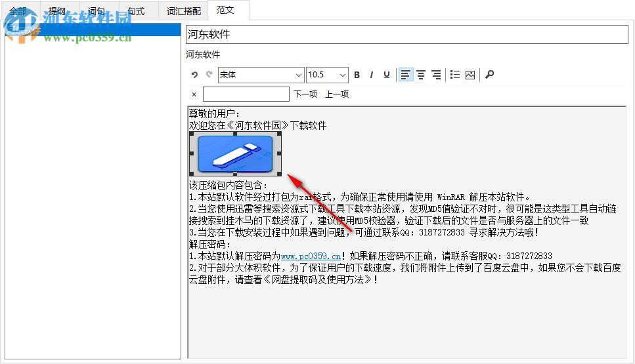Click the text 欢迎您在《河东软件园》下载软件
Image resolution: width=635 pixels, height=364 pixels.
(257, 125)
